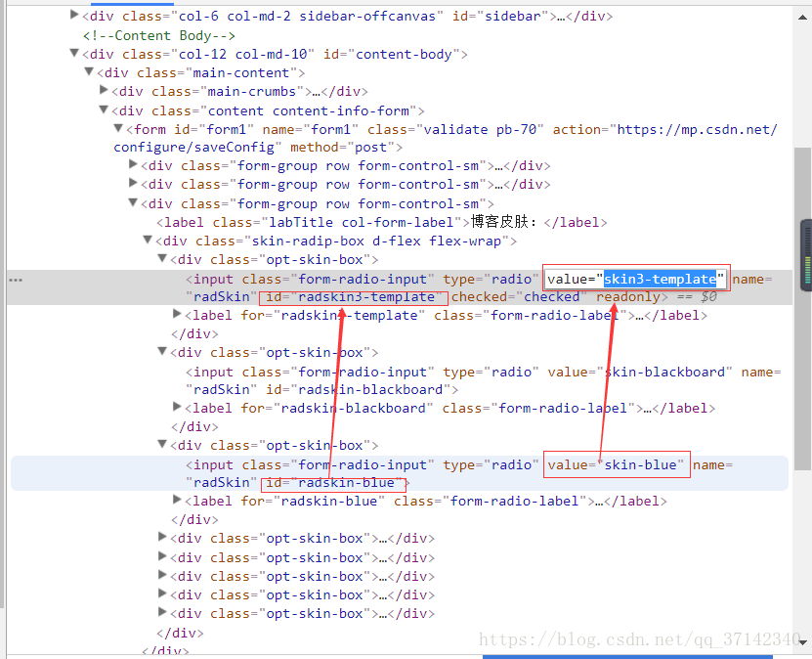The width and height of the screenshot is (812, 659).
Task: Click the id="radskin3-template" attribute
Action: coord(354,297)
